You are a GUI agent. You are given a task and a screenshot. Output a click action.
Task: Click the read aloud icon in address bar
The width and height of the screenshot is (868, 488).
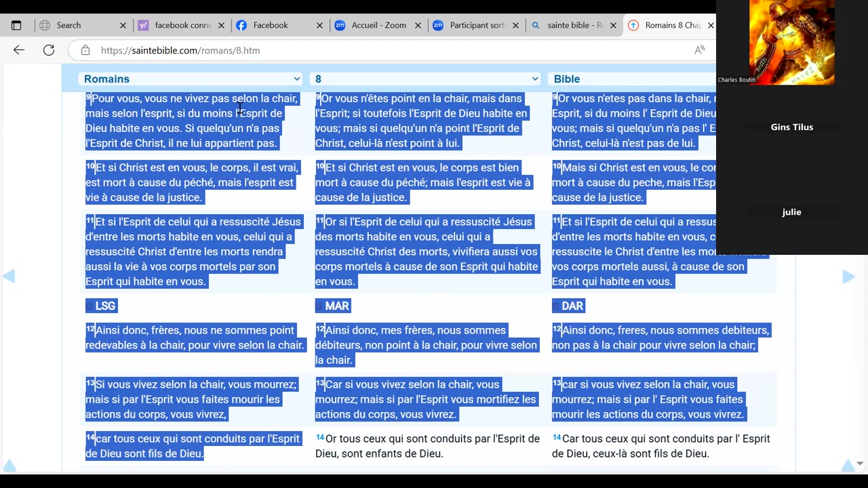click(x=699, y=50)
